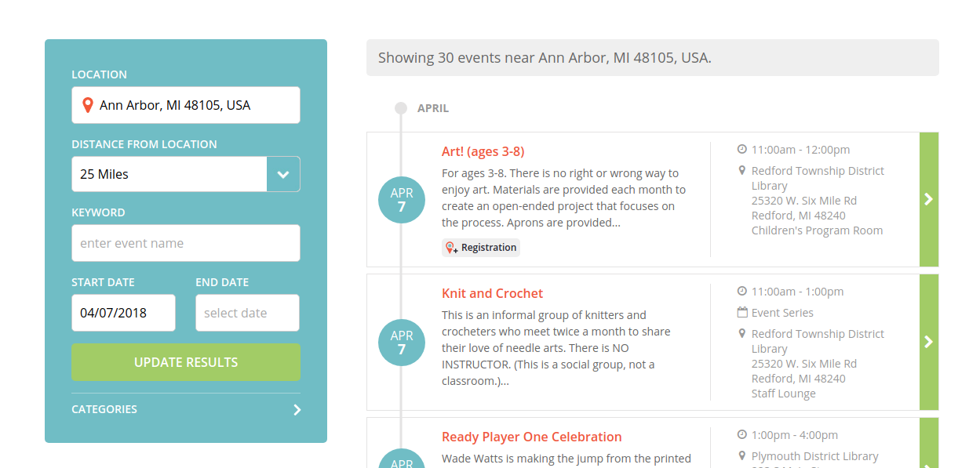980x468 pixels.
Task: Open the 25 Miles distance dropdown arrow
Action: tap(283, 174)
